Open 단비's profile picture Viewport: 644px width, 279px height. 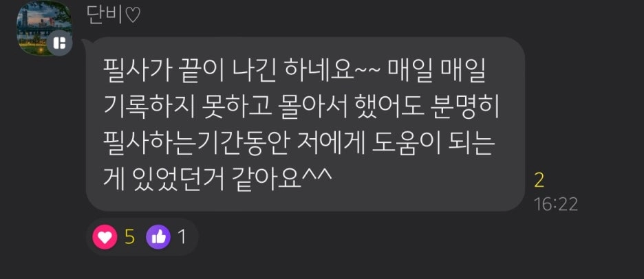(x=44, y=27)
